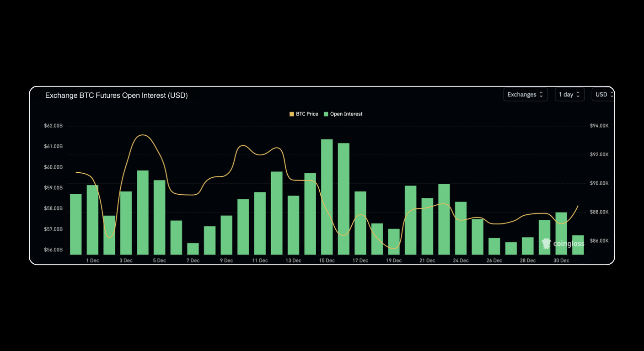Click the $94.00K price axis label
This screenshot has height=351, width=644.
point(599,125)
